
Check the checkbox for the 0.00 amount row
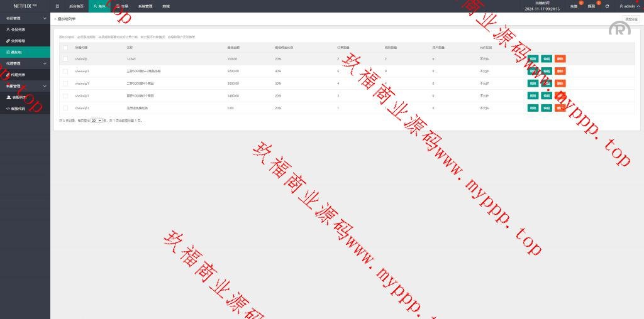(x=65, y=108)
